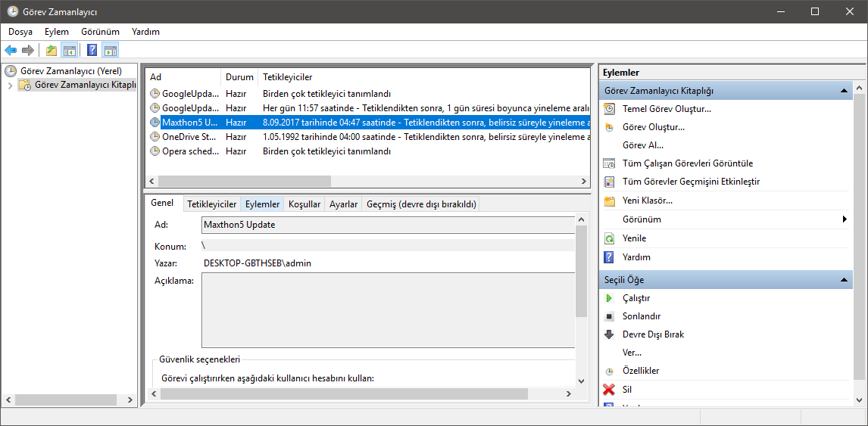Select the OneDrive task row
This screenshot has width=868, height=426.
(x=368, y=137)
